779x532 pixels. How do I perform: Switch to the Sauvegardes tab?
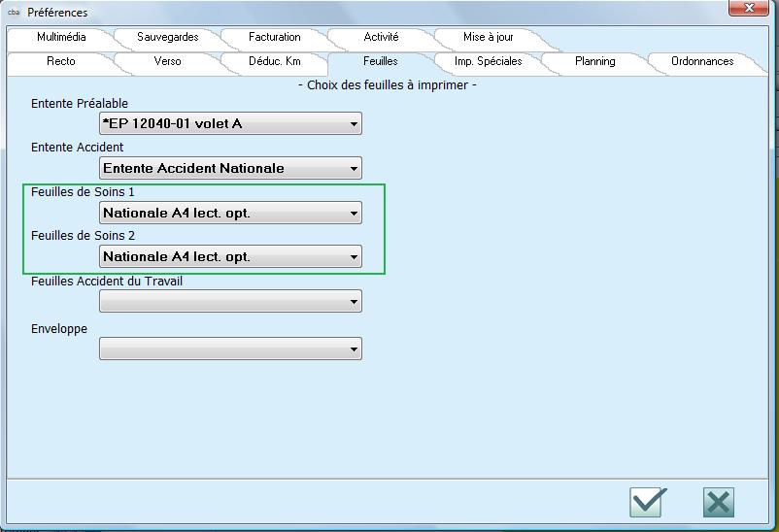[x=167, y=37]
